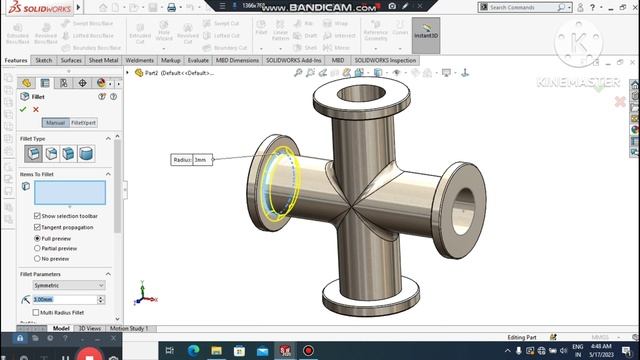This screenshot has height=360, width=640.
Task: Click the Model bottom tab
Action: coord(61,328)
